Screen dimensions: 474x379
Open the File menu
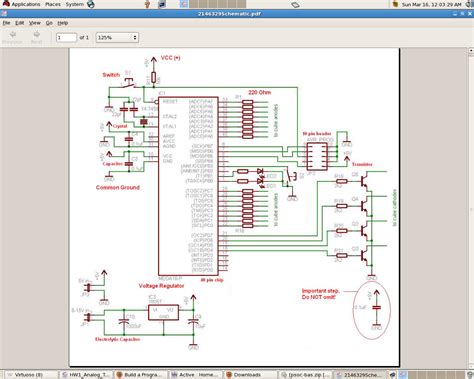(x=6, y=23)
